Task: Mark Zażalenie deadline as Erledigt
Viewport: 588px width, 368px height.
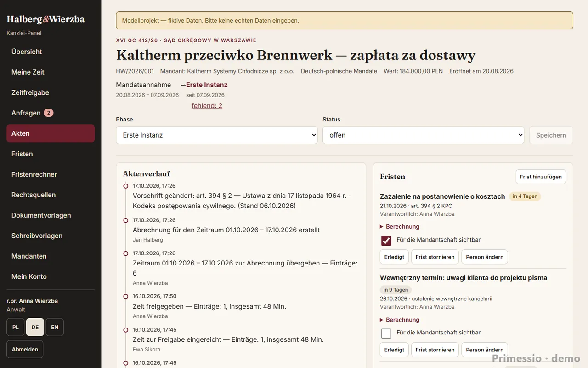Action: coord(395,257)
